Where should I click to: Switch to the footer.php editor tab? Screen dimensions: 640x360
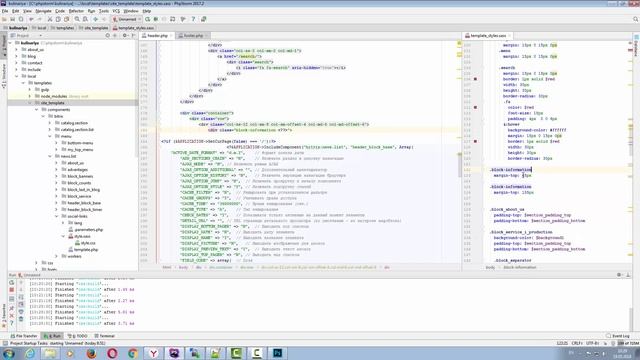193,36
